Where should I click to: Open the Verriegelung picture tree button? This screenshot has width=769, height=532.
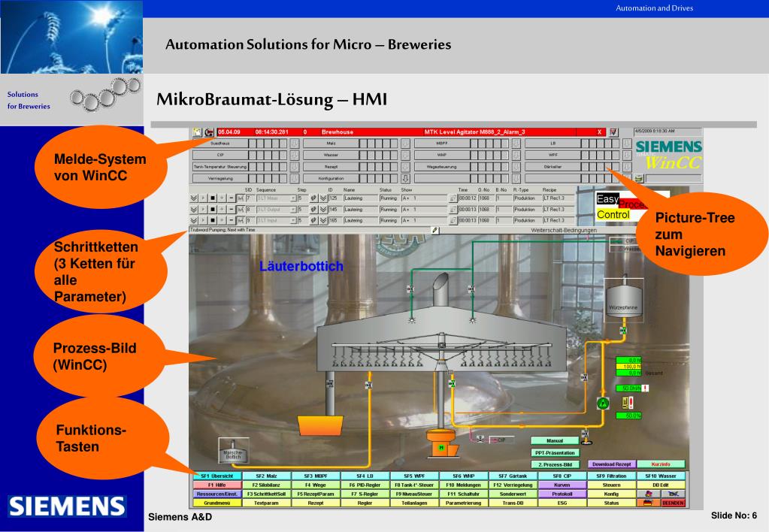click(x=220, y=179)
